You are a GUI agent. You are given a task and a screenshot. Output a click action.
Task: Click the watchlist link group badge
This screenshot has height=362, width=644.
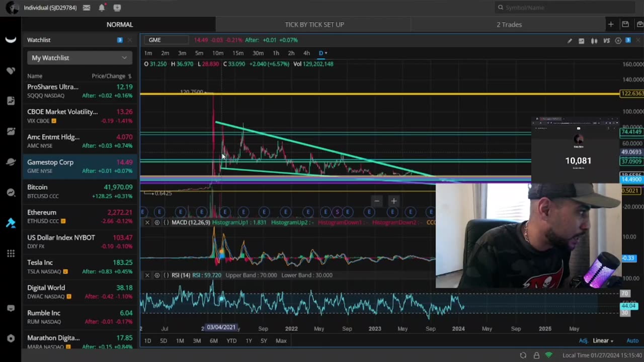120,40
